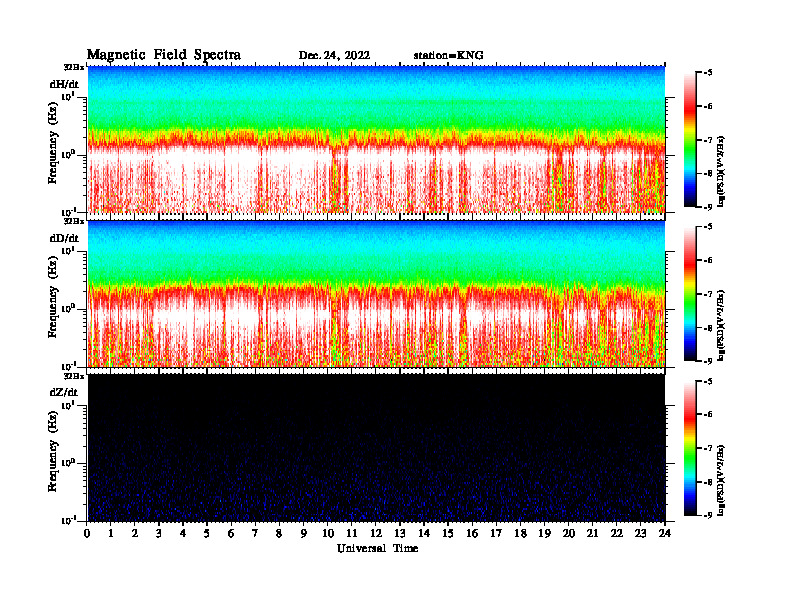
Task: Click the PSD units label beside dD/dt color bar
Action: tap(721, 325)
